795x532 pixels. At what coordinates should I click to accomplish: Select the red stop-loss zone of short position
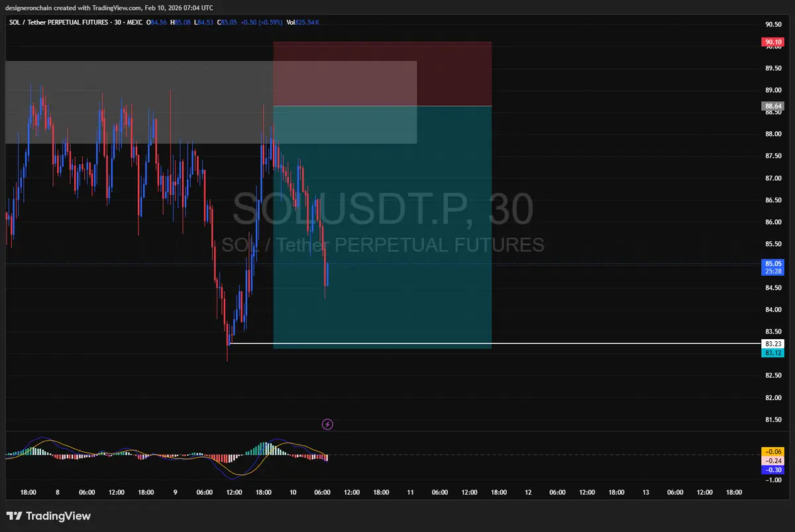point(382,74)
